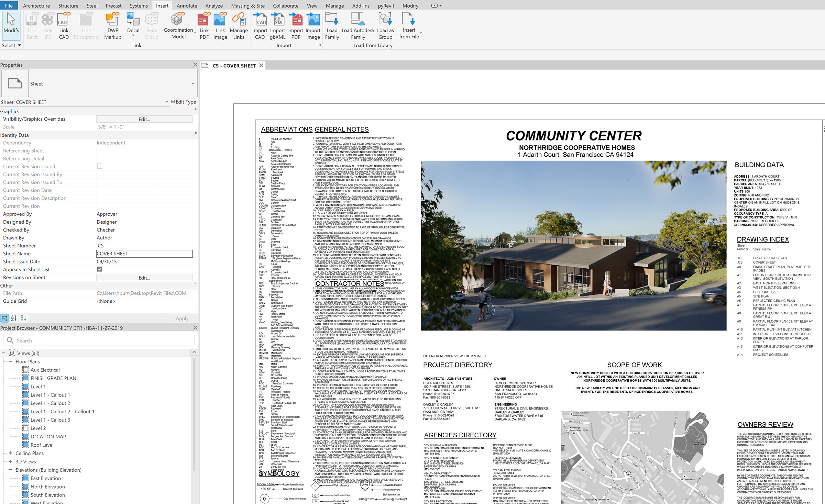Click the Import gbXML tool
Viewport: 825px width, 504px height.
click(277, 26)
